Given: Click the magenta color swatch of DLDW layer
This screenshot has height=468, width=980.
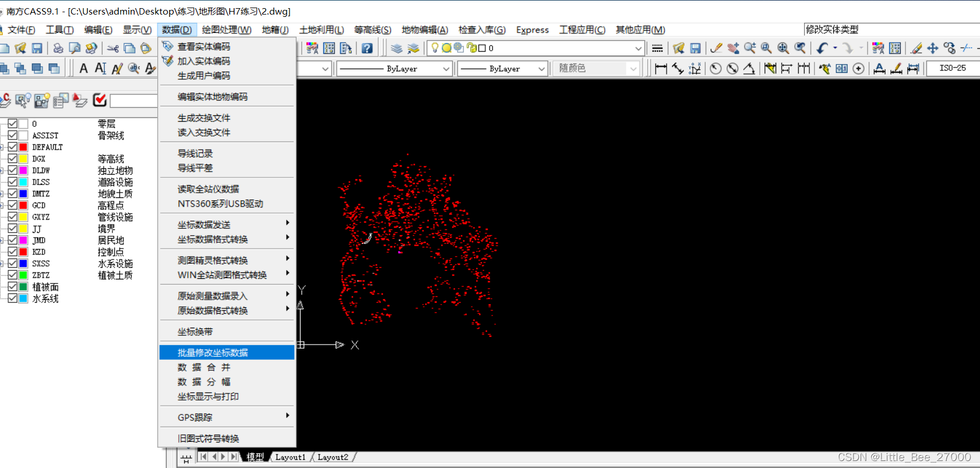Looking at the screenshot, I should [23, 170].
